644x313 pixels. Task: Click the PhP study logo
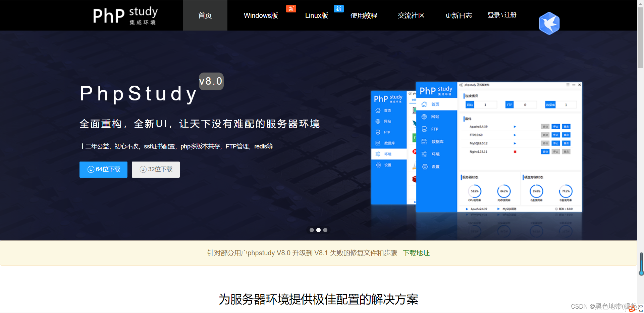point(125,15)
